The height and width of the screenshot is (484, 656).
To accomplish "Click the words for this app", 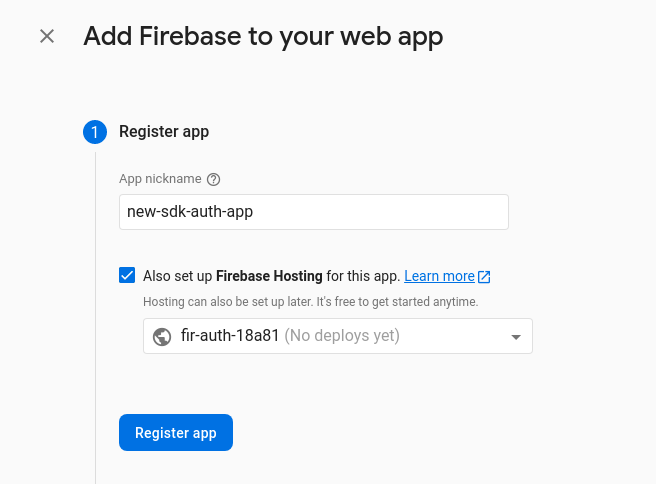I will 363,276.
